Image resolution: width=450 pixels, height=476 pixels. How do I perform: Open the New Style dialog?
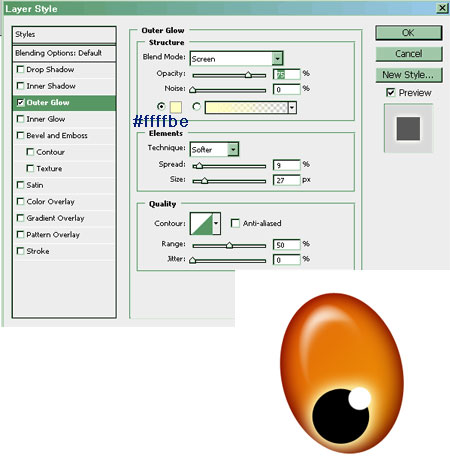point(409,75)
